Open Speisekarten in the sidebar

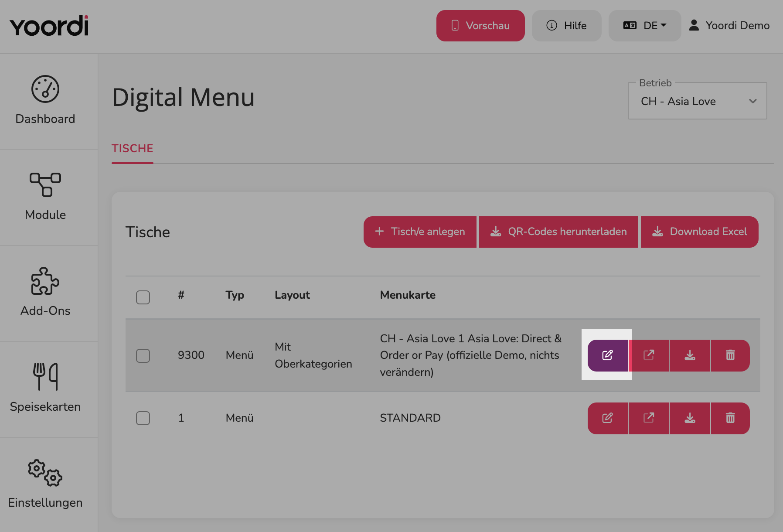click(x=45, y=388)
